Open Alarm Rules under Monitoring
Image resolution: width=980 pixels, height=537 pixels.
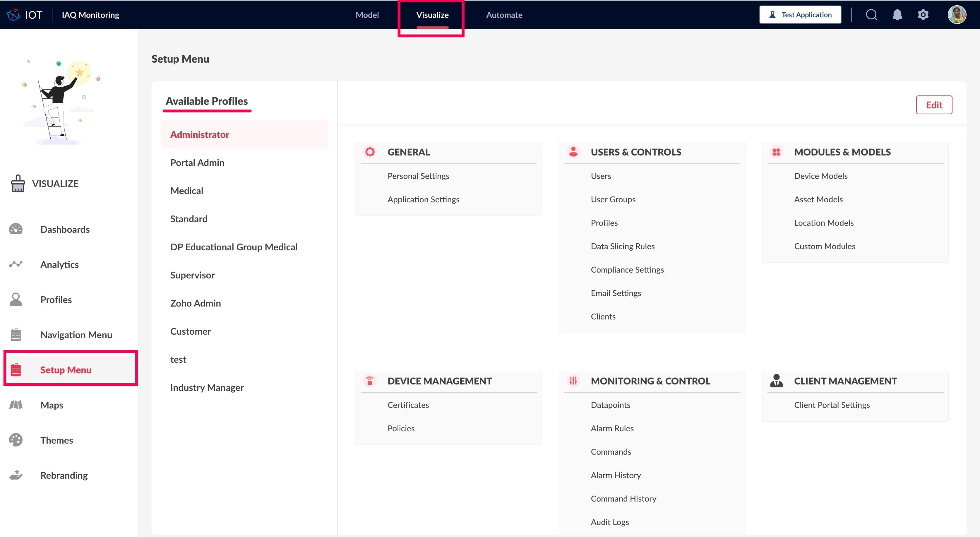tap(612, 428)
